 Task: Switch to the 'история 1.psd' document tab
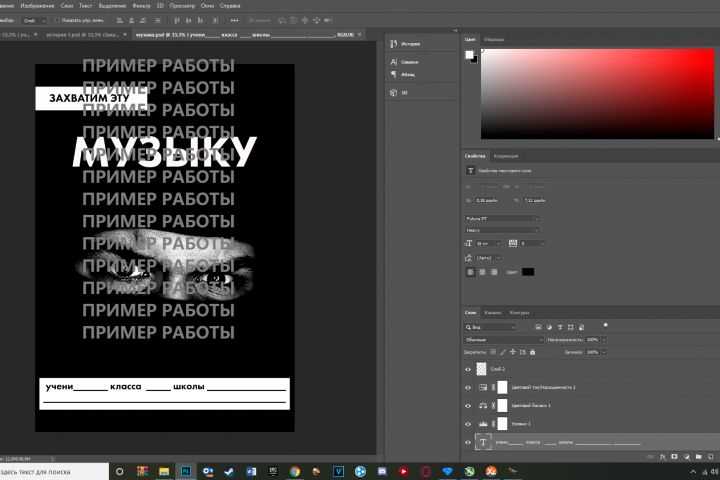(x=83, y=35)
